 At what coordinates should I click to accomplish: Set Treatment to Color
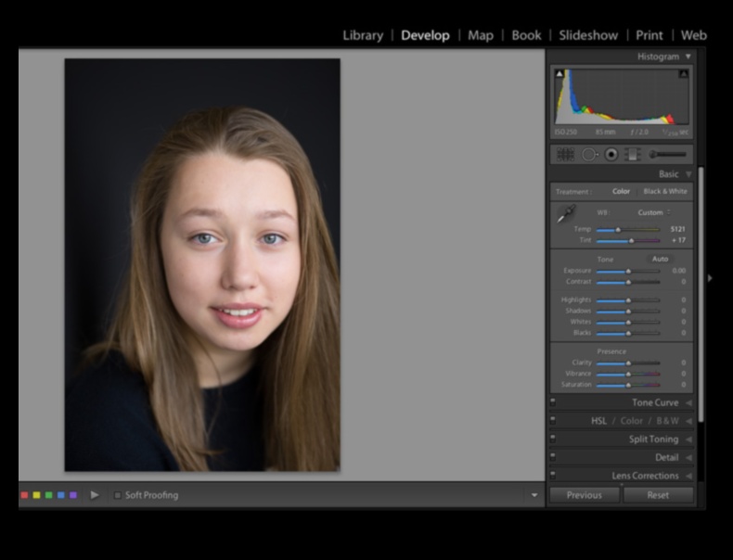click(x=622, y=192)
